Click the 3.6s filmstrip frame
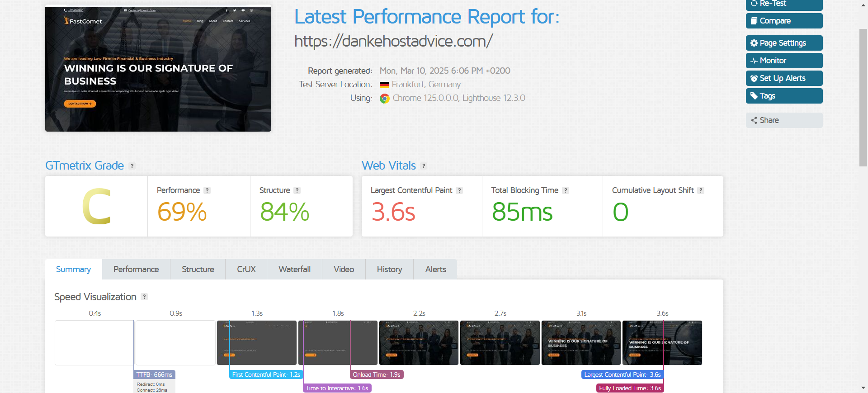 pyautogui.click(x=662, y=343)
